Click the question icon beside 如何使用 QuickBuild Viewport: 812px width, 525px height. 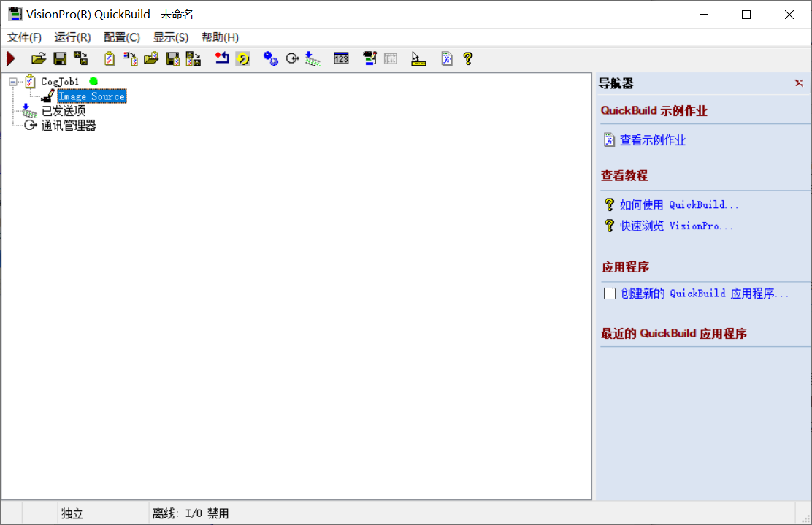[610, 204]
